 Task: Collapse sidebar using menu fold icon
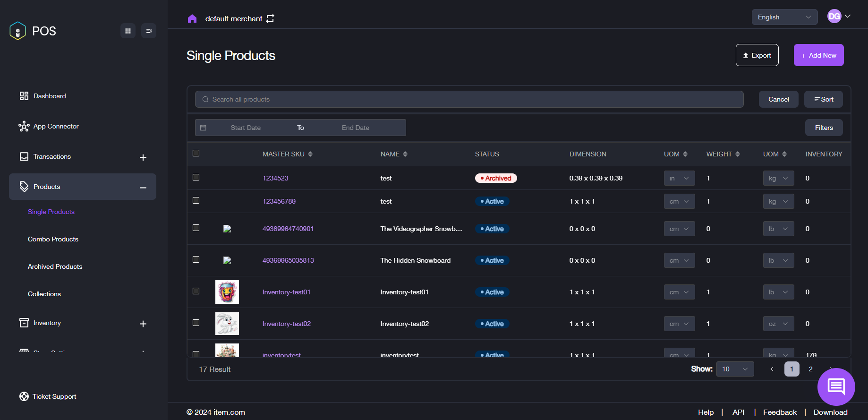pos(149,31)
